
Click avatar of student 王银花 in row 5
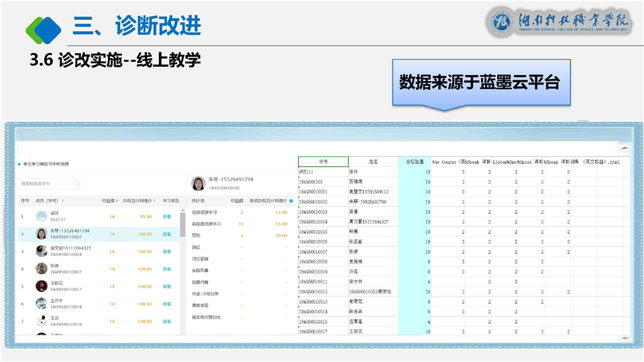(x=42, y=286)
